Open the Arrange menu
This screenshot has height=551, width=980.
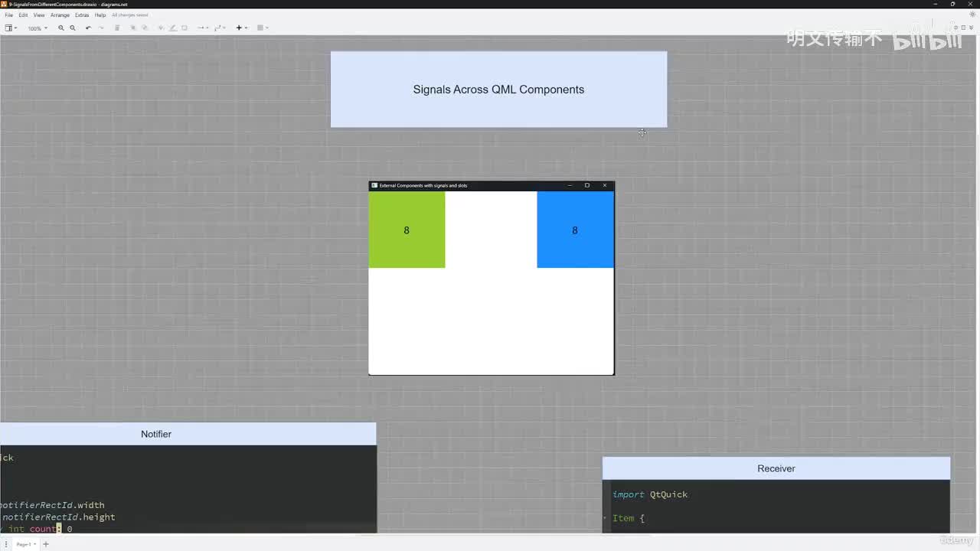click(60, 15)
